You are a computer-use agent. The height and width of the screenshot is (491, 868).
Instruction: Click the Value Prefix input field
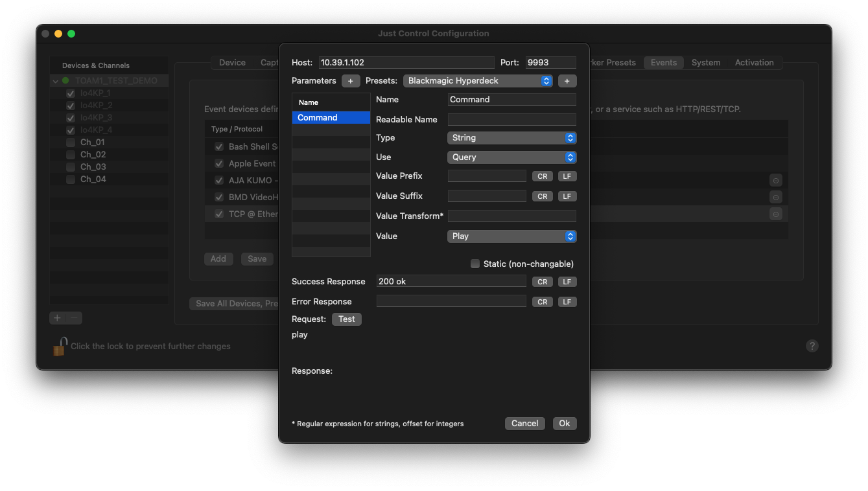point(487,176)
